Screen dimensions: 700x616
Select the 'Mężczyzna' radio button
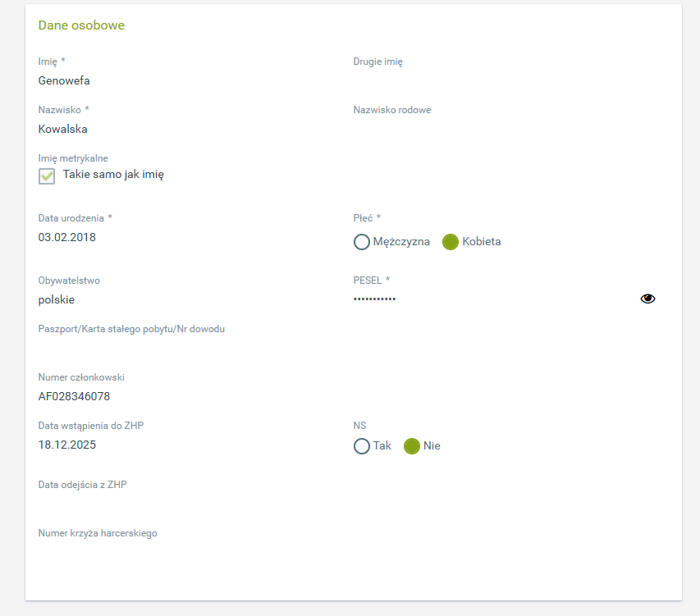click(x=362, y=242)
